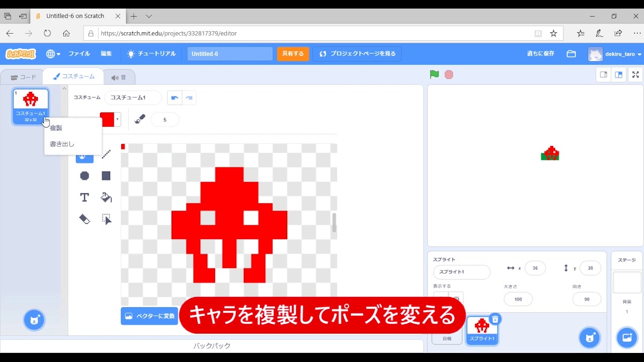Enter full screen stage mode
644x362 pixels.
click(635, 74)
